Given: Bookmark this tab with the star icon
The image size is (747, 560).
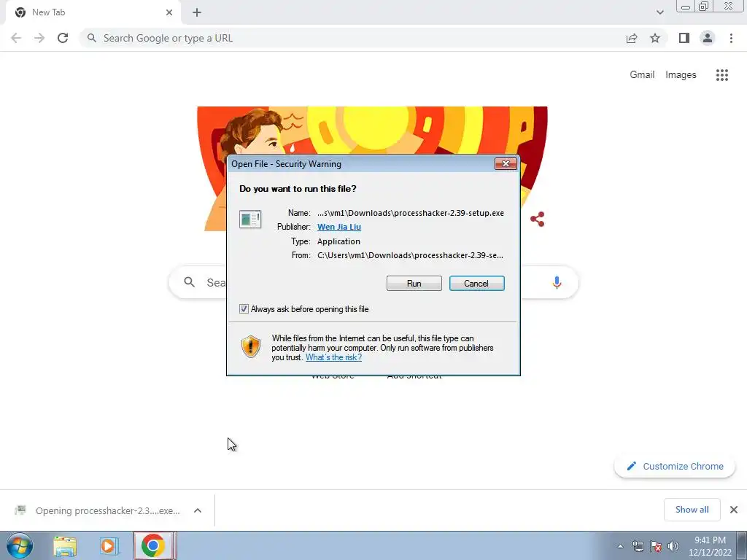Looking at the screenshot, I should [x=655, y=38].
